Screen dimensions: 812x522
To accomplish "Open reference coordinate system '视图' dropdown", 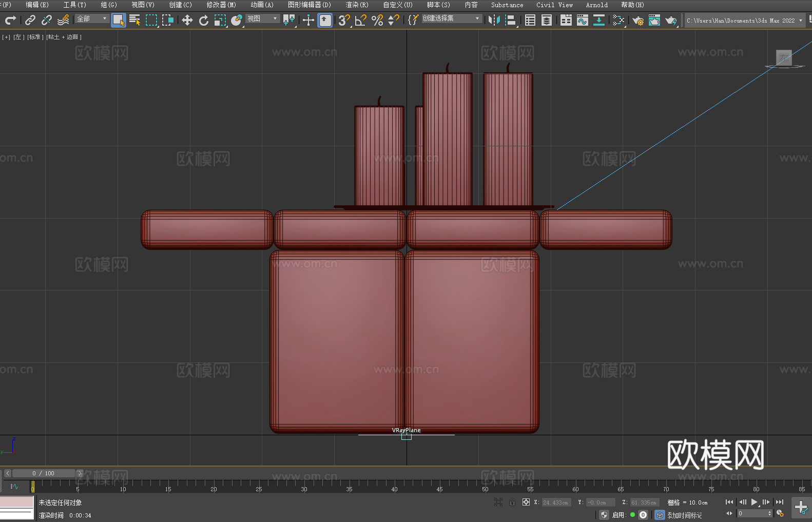I will pyautogui.click(x=262, y=18).
